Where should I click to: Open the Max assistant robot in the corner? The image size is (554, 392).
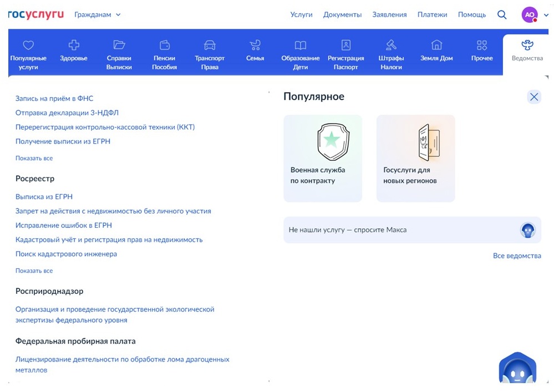coord(517,368)
